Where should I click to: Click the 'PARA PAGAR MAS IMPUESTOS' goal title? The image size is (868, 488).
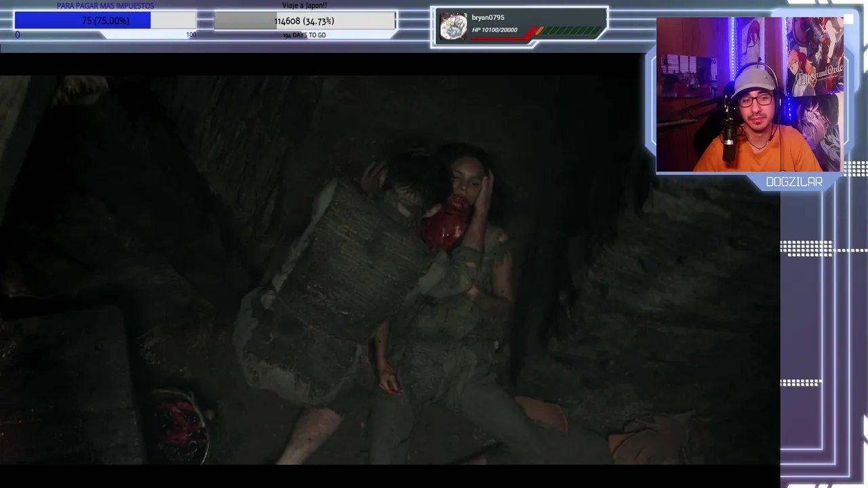pos(105,5)
